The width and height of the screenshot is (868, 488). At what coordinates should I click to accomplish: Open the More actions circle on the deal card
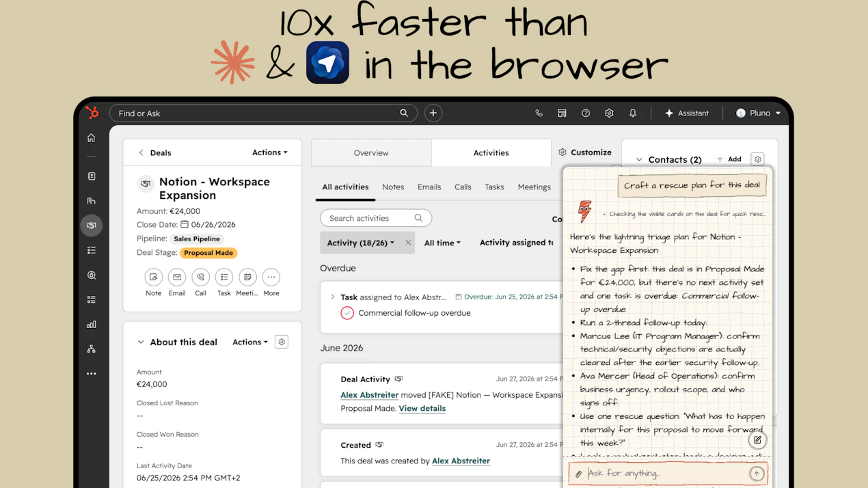pos(271,277)
